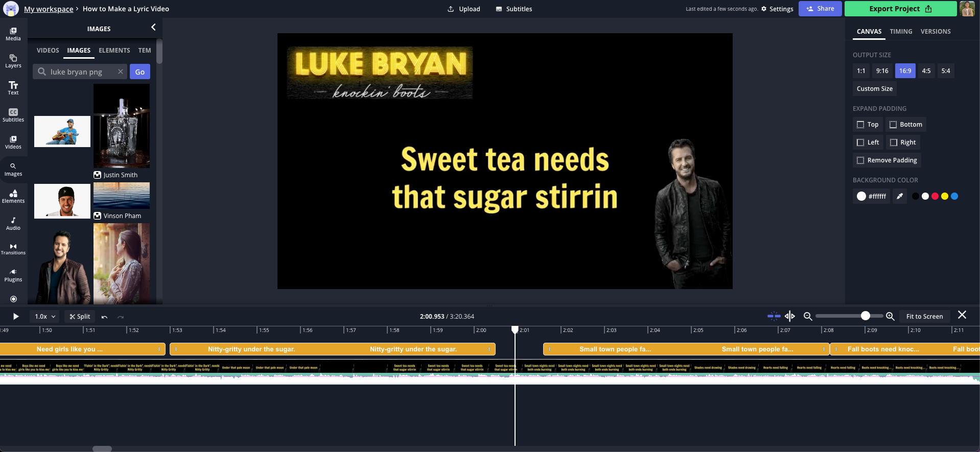The height and width of the screenshot is (452, 980).
Task: Click the Fit to Screen button
Action: pyautogui.click(x=924, y=317)
